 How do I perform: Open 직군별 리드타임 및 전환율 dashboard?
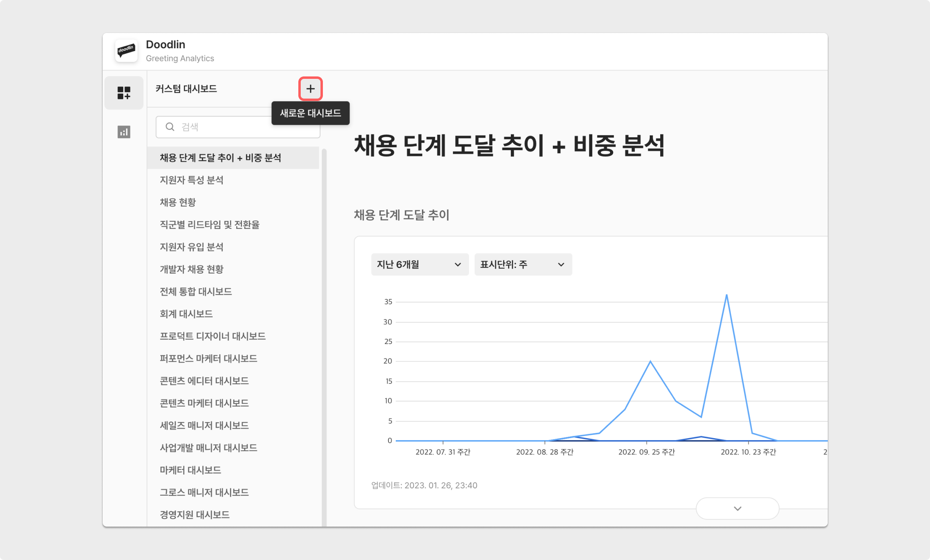210,224
